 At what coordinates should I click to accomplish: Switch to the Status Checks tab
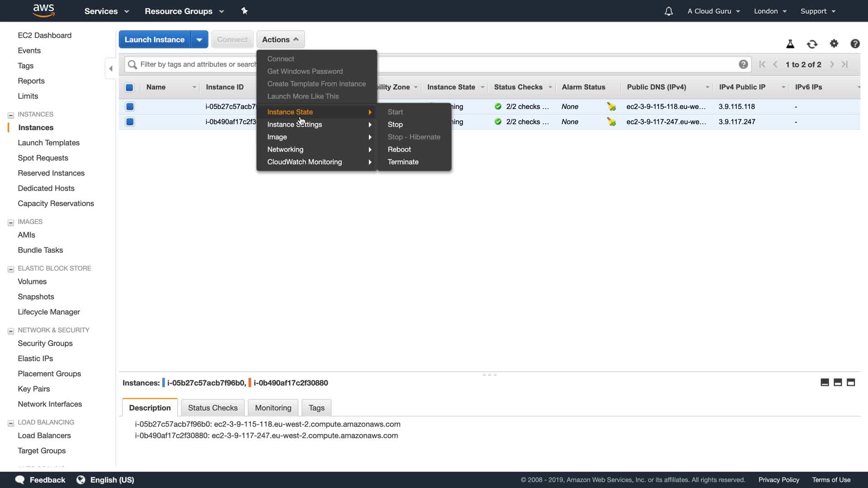(212, 408)
